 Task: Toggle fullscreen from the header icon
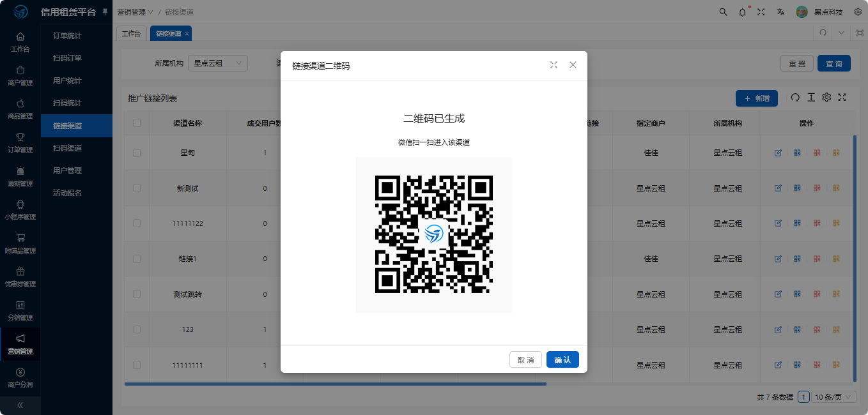point(761,12)
